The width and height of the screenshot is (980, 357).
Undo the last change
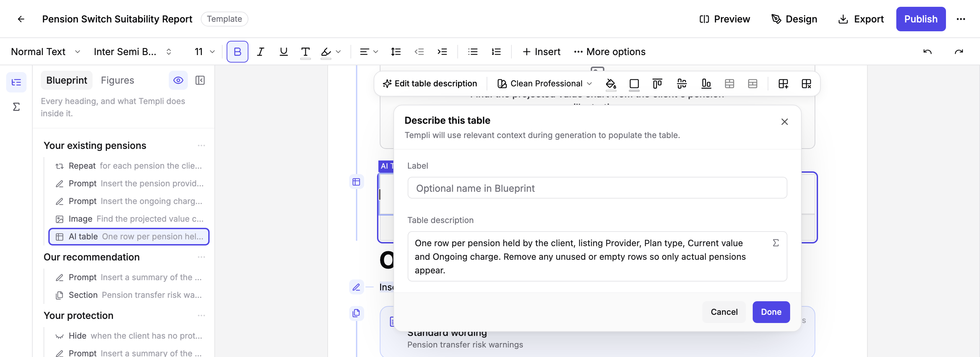928,52
